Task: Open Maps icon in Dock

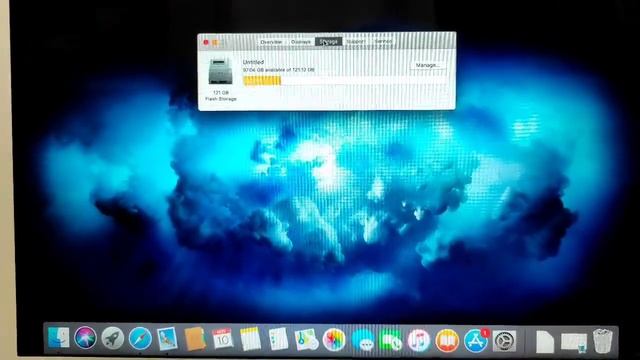Action: coord(306,340)
